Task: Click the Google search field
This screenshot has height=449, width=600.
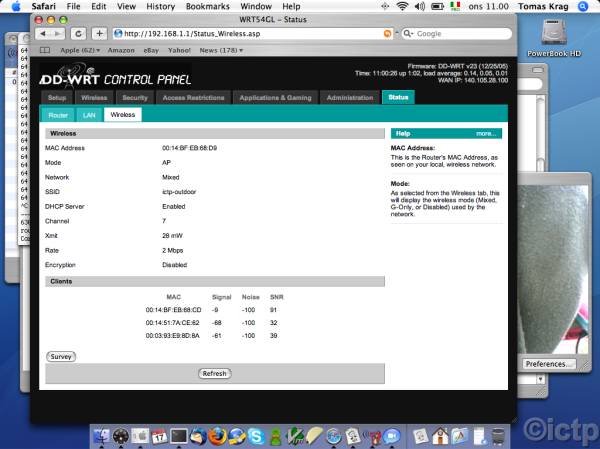Action: (457, 34)
